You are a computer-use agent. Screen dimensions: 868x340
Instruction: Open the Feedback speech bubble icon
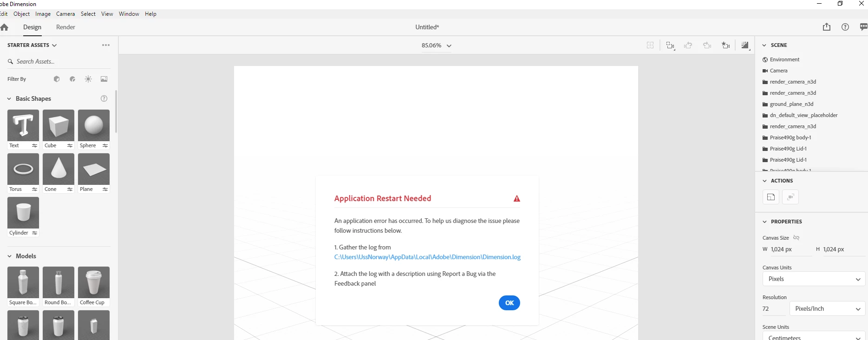pos(863,27)
